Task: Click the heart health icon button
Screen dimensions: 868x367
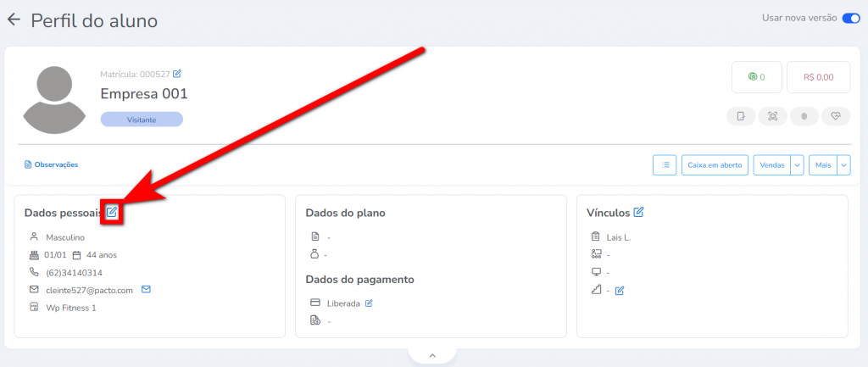Action: [835, 116]
